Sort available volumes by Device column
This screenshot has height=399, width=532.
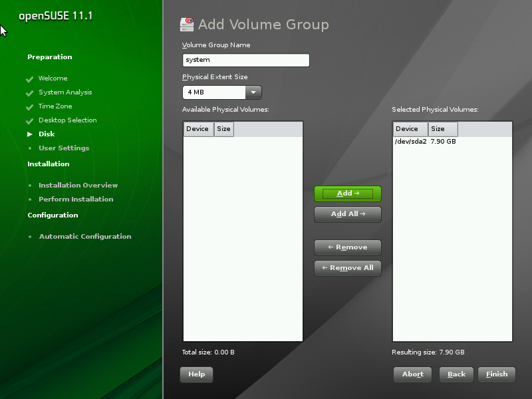pyautogui.click(x=198, y=129)
